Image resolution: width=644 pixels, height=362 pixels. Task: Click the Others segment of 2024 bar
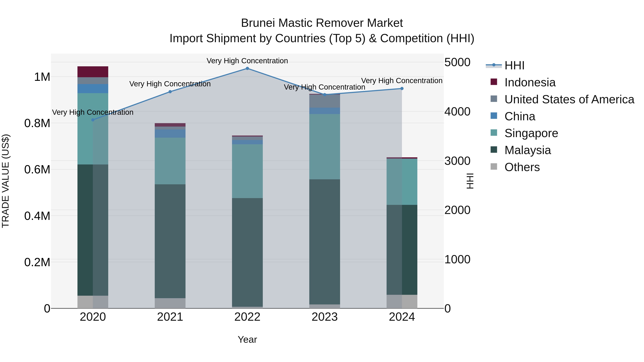pos(402,302)
